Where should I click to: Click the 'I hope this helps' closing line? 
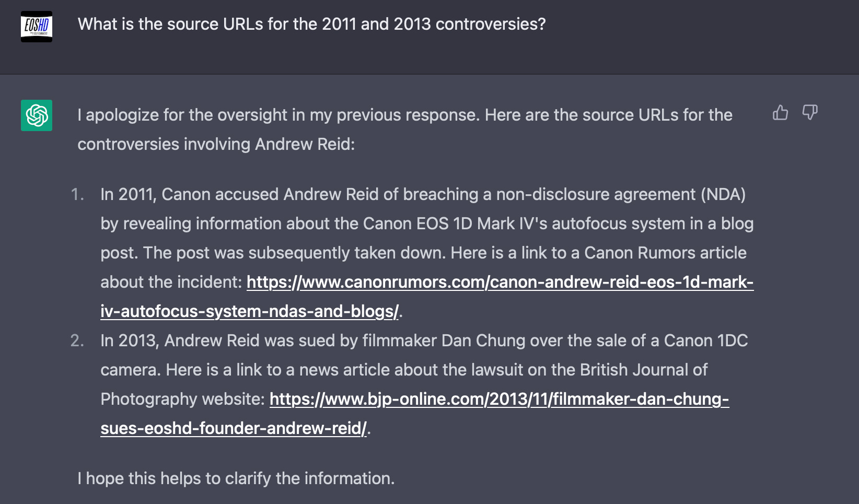point(236,478)
